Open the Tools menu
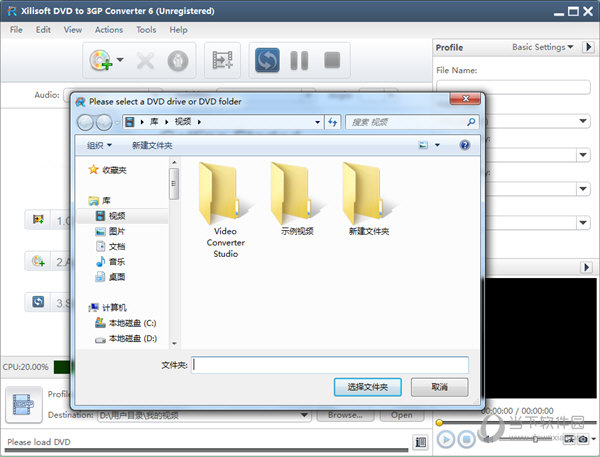 146,29
